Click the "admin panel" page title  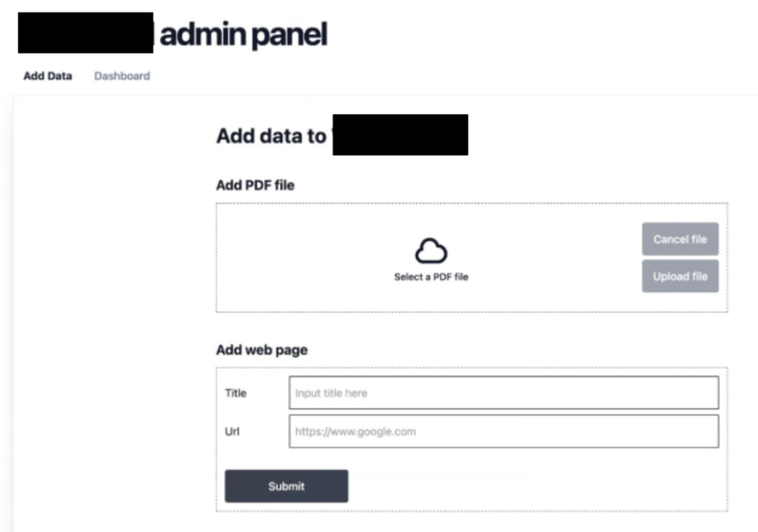244,35
